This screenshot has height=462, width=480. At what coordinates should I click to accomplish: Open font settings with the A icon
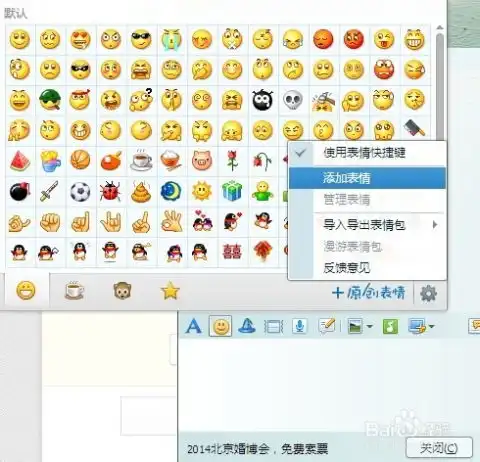click(x=193, y=326)
